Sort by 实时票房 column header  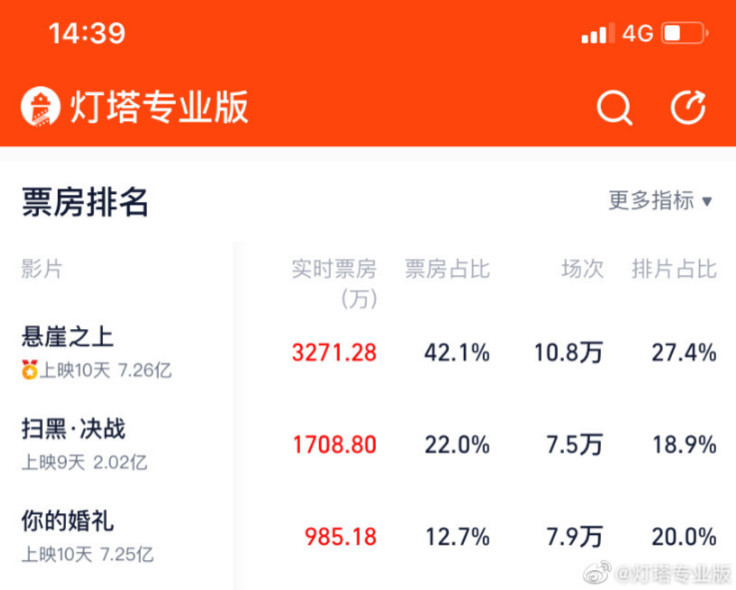tap(334, 270)
